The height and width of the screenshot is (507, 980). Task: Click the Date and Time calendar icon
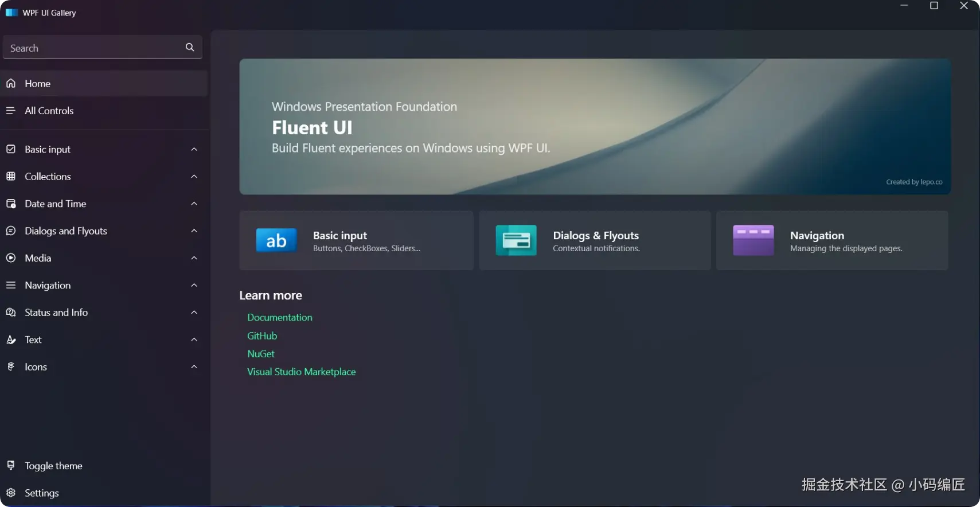[11, 204]
